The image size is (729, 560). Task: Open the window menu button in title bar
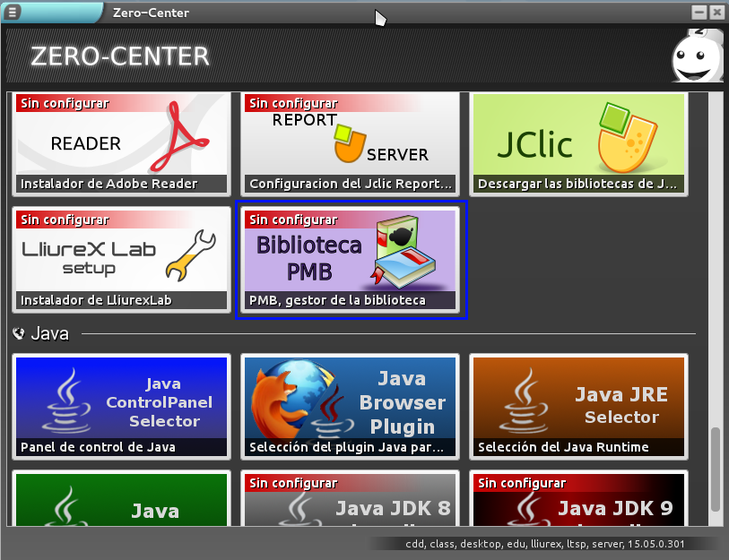[13, 13]
